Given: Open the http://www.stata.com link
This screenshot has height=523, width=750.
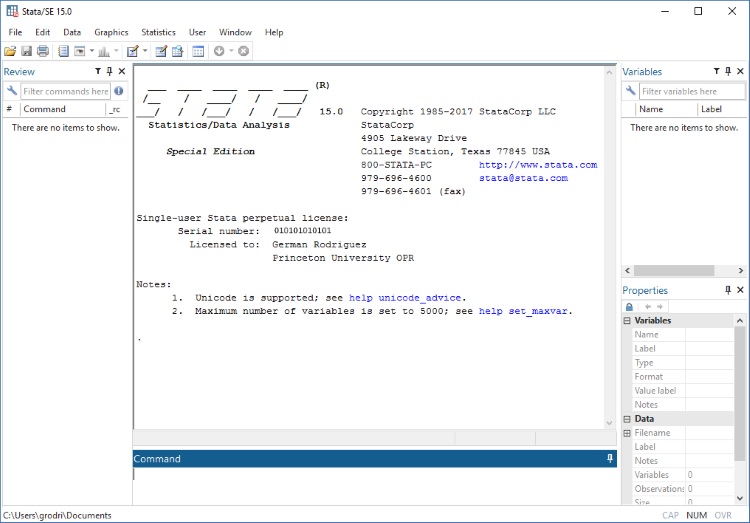Looking at the screenshot, I should [538, 165].
